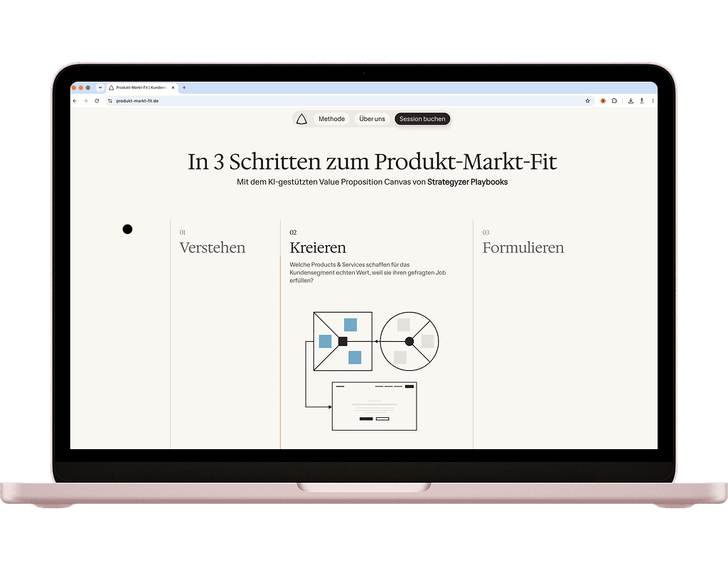
Task: Close the Produkt-Markt-Fit tab
Action: click(173, 87)
